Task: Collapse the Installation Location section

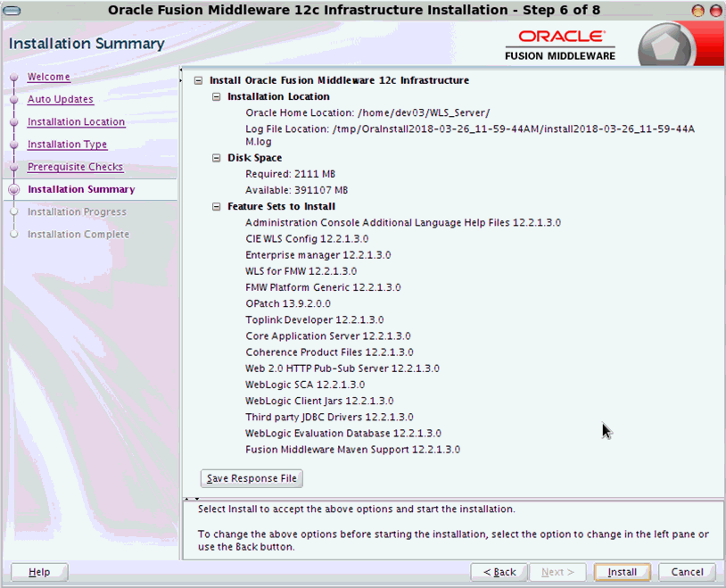Action: click(216, 97)
